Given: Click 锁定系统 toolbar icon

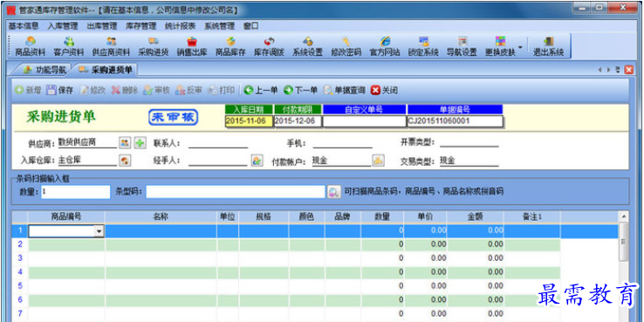Looking at the screenshot, I should click(423, 46).
